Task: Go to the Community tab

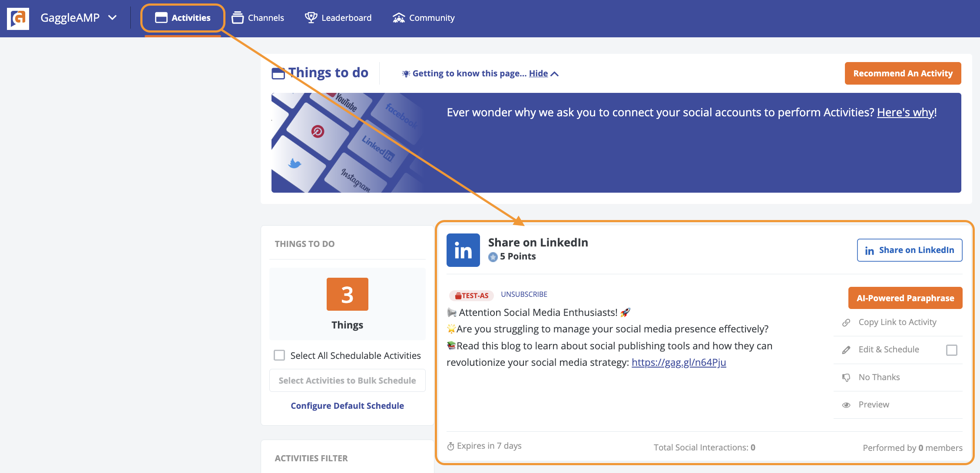Action: 424,18
